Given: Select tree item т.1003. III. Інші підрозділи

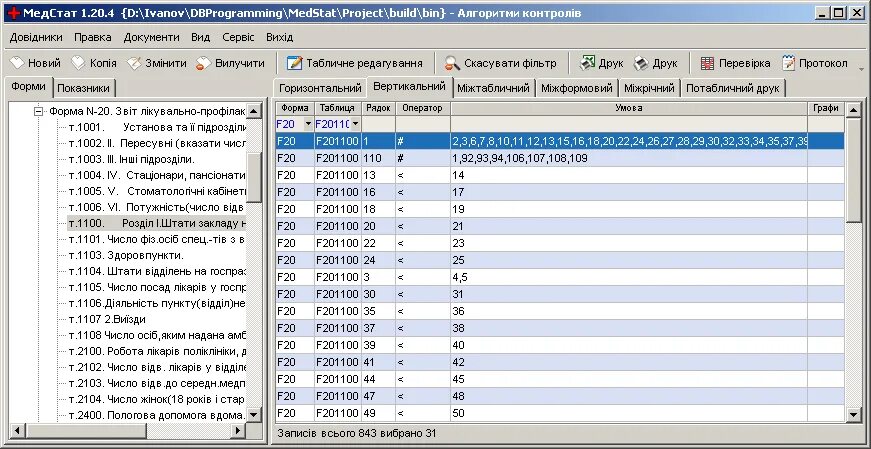Looking at the screenshot, I should pyautogui.click(x=132, y=159).
